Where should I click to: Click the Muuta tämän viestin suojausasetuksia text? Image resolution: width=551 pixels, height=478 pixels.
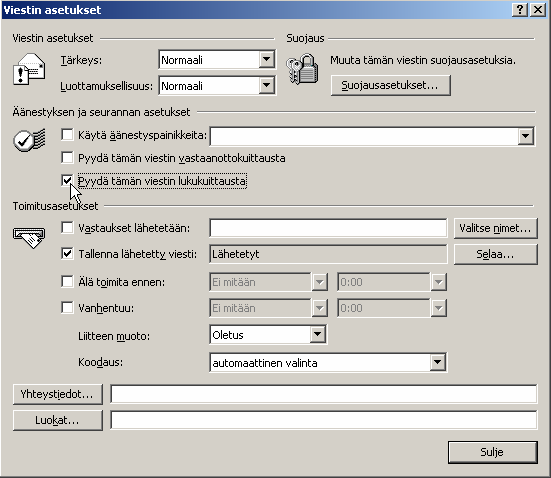click(x=423, y=60)
